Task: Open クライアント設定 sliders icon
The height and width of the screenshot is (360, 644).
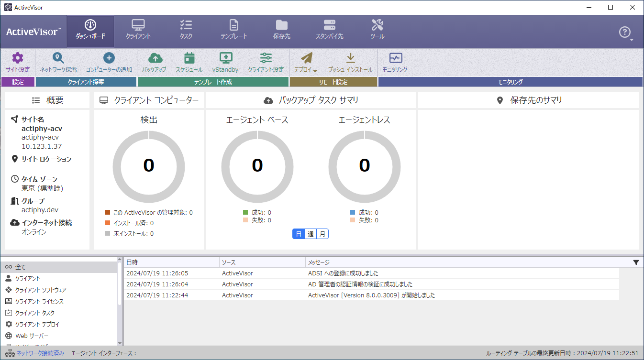Action: tap(266, 58)
